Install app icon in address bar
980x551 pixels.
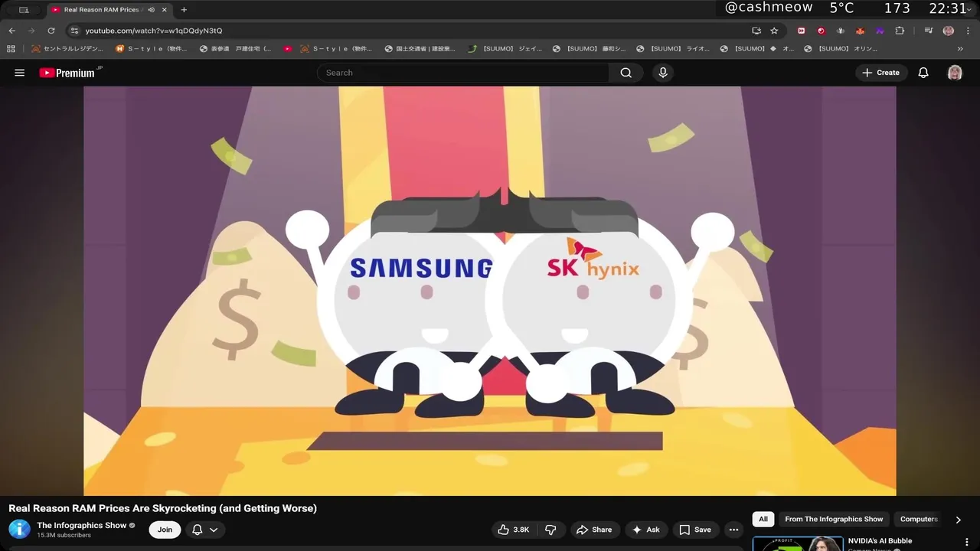click(x=756, y=31)
